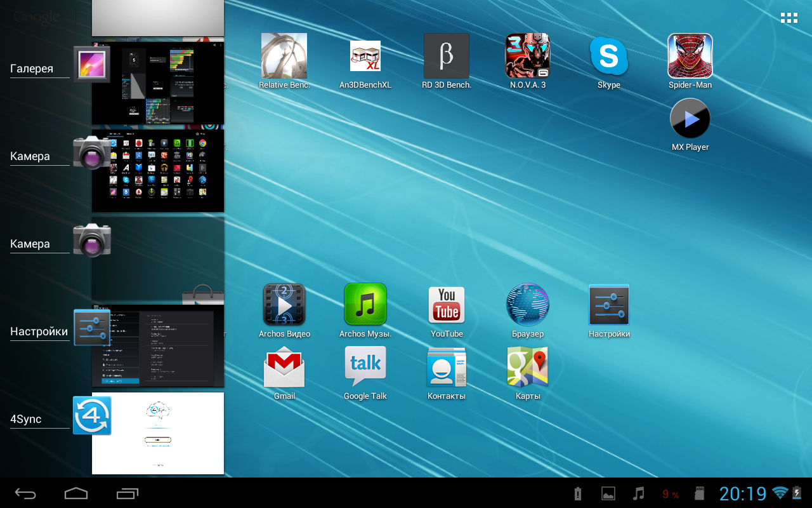Tap the Settings sliders icon in recents list

pyautogui.click(x=92, y=328)
